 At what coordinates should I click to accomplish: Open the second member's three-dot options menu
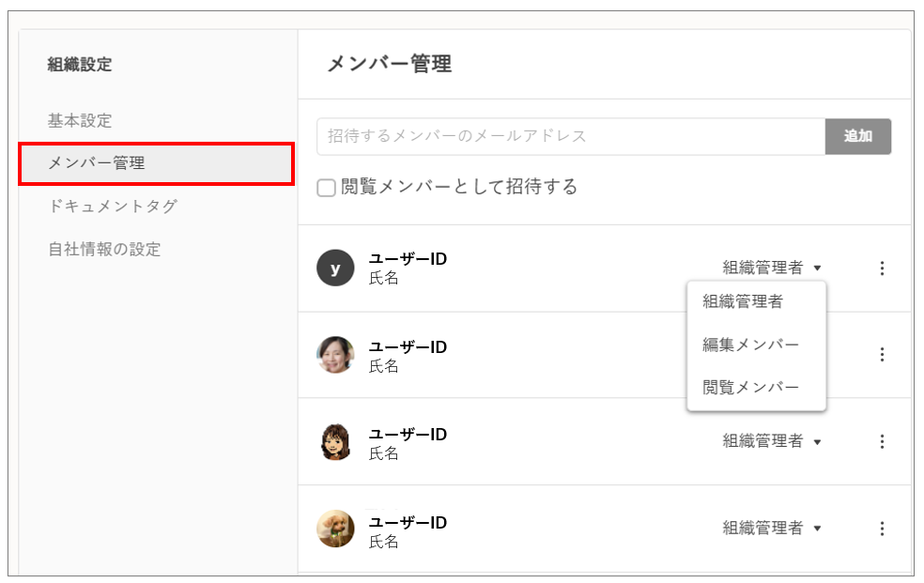coord(881,355)
